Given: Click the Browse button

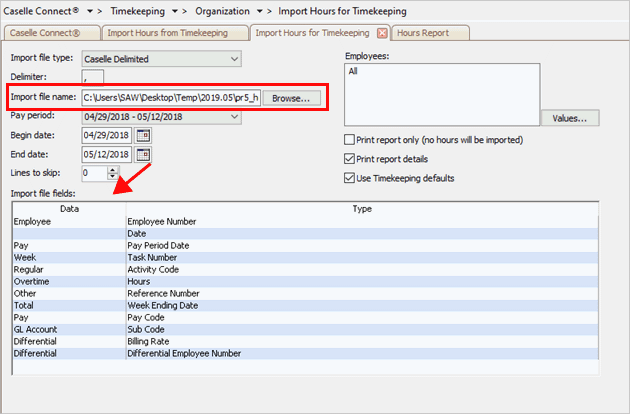Looking at the screenshot, I should point(293,98).
